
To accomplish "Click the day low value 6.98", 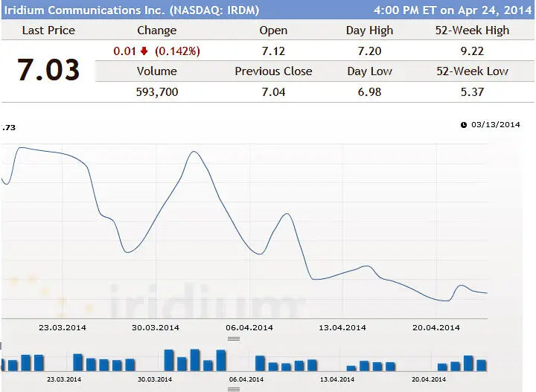I will pyautogui.click(x=369, y=92).
